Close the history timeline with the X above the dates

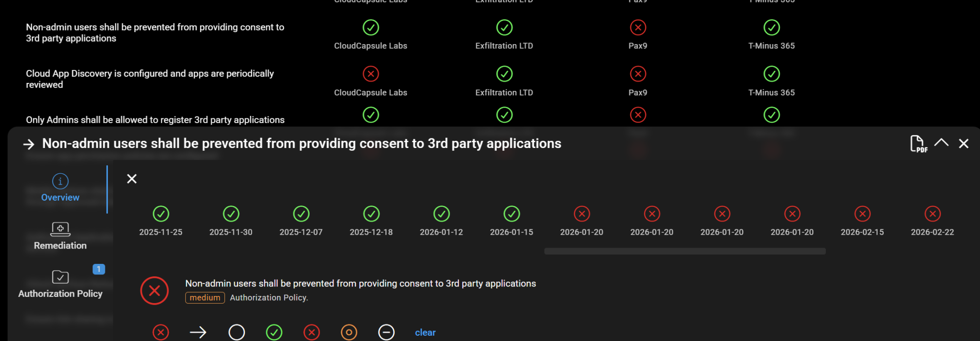(x=132, y=179)
